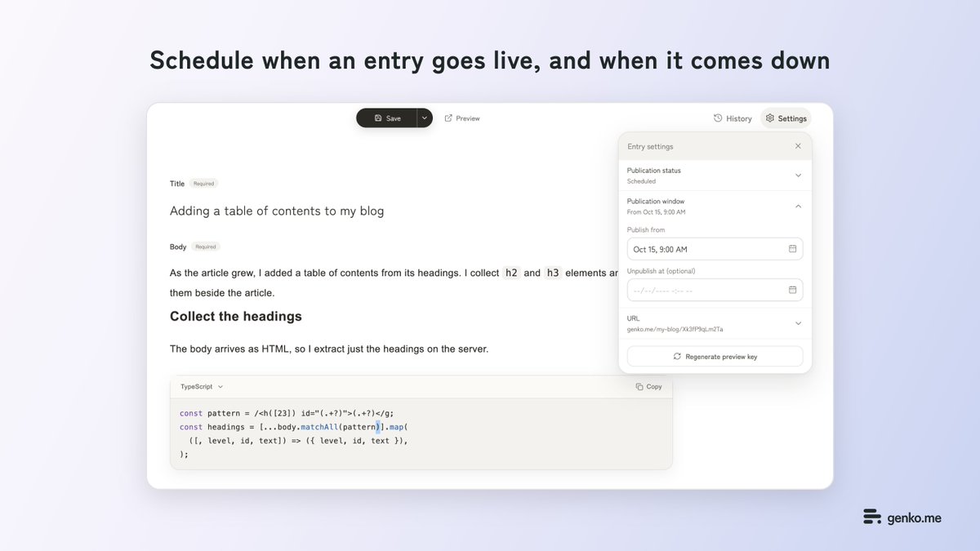Expand the Publication status section
Image resolution: width=980 pixels, height=551 pixels.
tap(715, 176)
